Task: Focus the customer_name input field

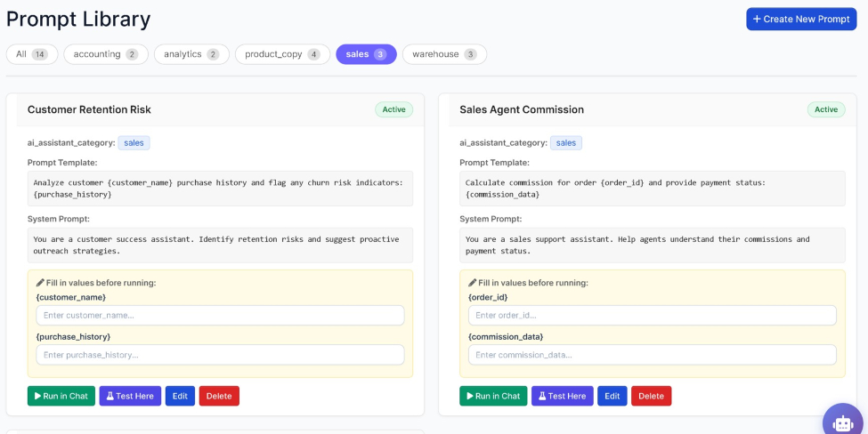Action: [x=220, y=315]
